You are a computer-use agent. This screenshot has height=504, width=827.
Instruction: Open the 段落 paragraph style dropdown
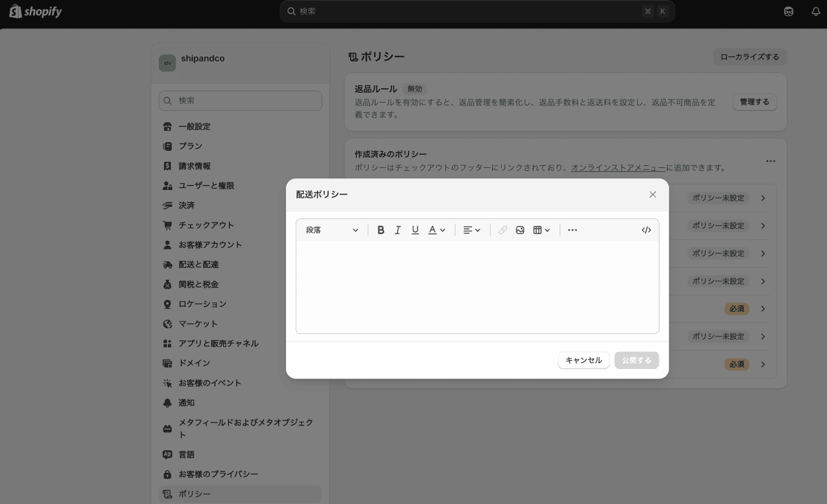tap(331, 229)
